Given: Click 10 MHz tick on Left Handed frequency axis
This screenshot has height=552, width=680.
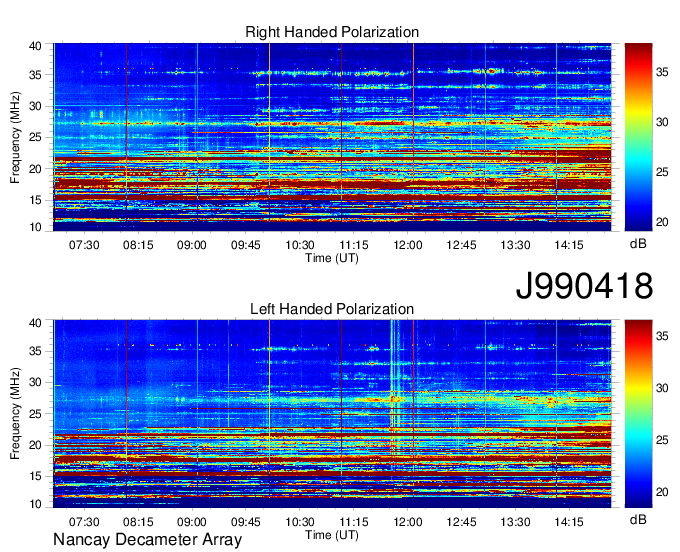Looking at the screenshot, I should click(x=35, y=504).
